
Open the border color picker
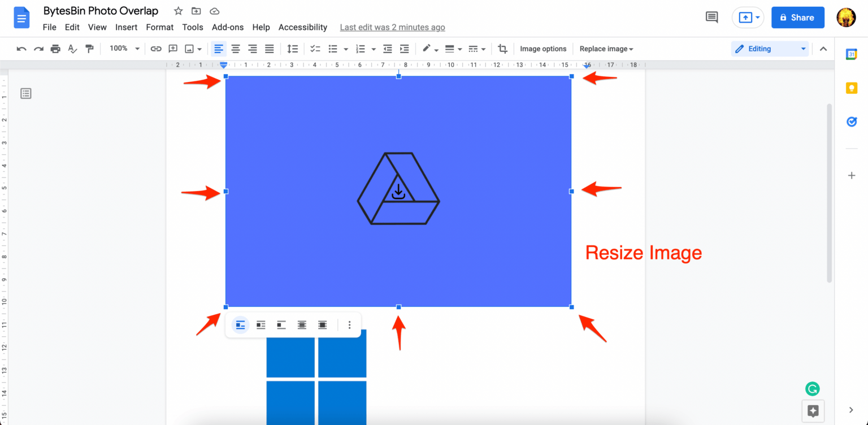pyautogui.click(x=428, y=49)
